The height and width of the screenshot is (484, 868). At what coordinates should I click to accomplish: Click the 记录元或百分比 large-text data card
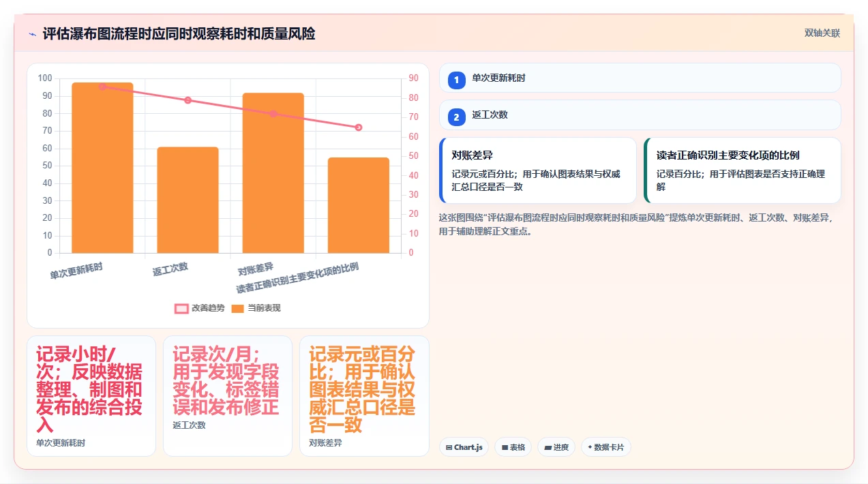click(x=364, y=396)
